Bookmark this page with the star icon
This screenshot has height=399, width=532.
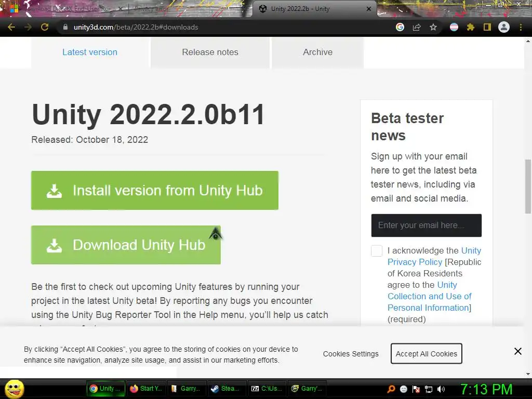(433, 27)
